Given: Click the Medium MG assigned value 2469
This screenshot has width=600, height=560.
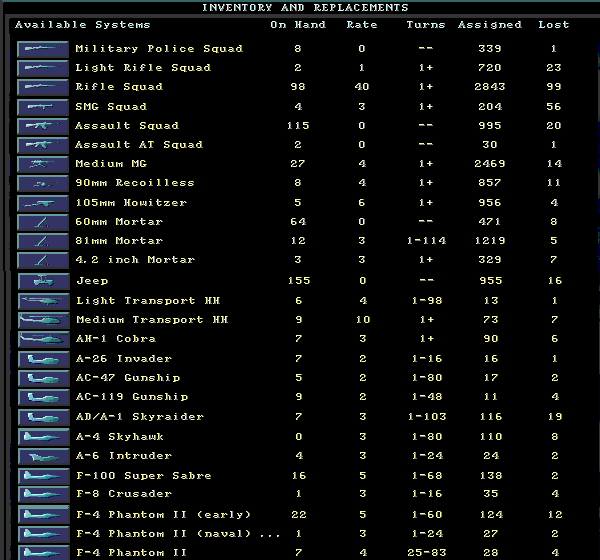Looking at the screenshot, I should (490, 164).
